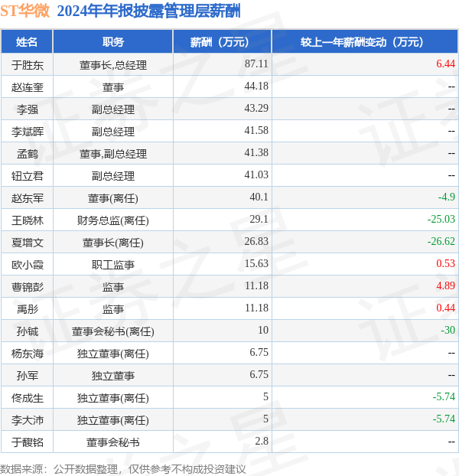
Task: Click the salary value 2.8
Action: 262,441
